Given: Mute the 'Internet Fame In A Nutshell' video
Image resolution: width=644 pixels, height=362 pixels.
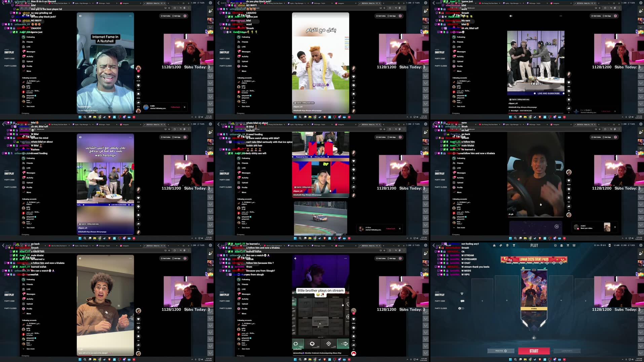Looking at the screenshot, I should coord(80,16).
